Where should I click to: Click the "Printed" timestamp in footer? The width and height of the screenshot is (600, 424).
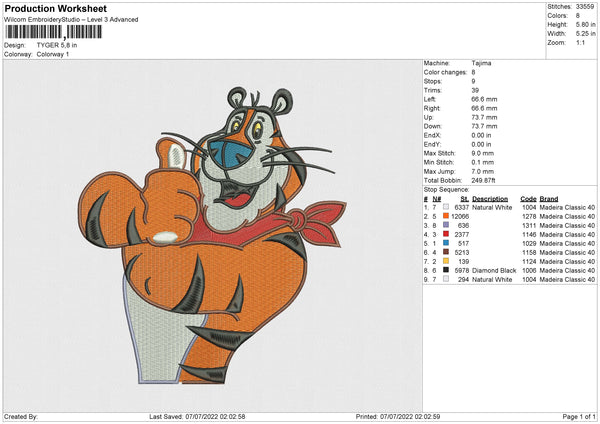tap(398, 416)
